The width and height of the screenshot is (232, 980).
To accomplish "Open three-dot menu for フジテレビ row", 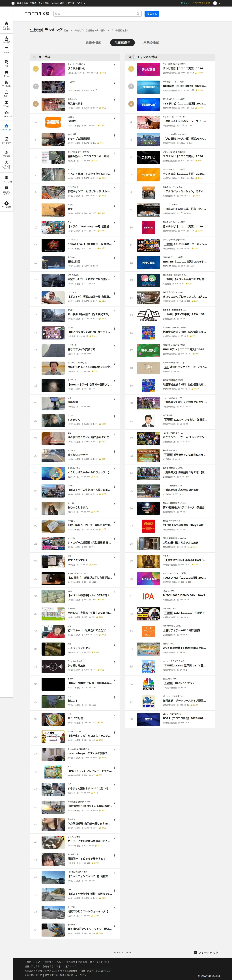I will click(x=210, y=153).
